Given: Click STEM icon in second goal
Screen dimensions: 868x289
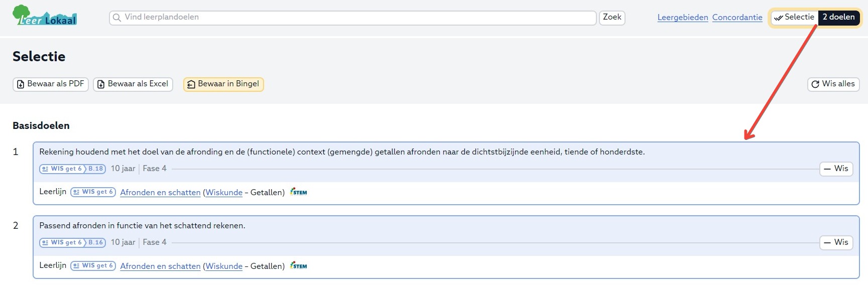Looking at the screenshot, I should click(299, 266).
